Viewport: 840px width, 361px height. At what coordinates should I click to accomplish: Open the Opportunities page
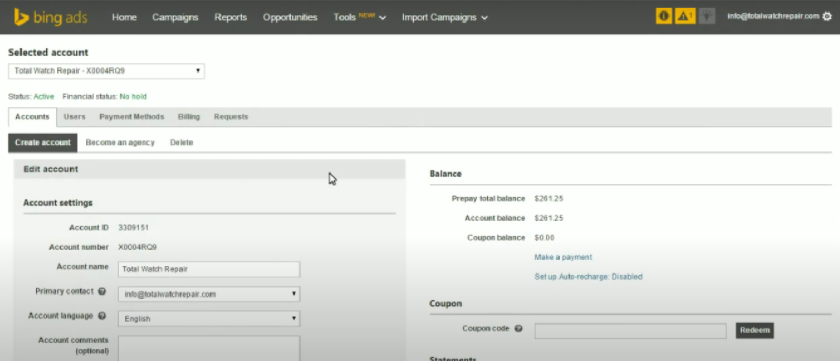(x=290, y=17)
